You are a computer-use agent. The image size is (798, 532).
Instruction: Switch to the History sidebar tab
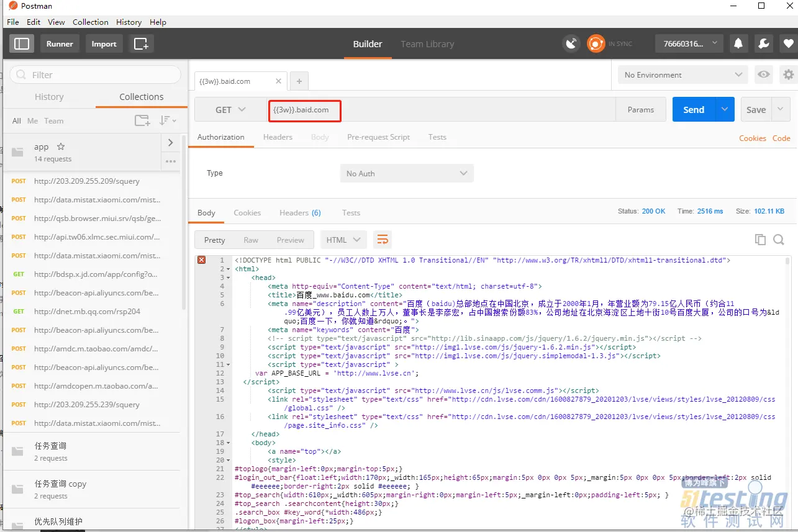click(x=49, y=97)
